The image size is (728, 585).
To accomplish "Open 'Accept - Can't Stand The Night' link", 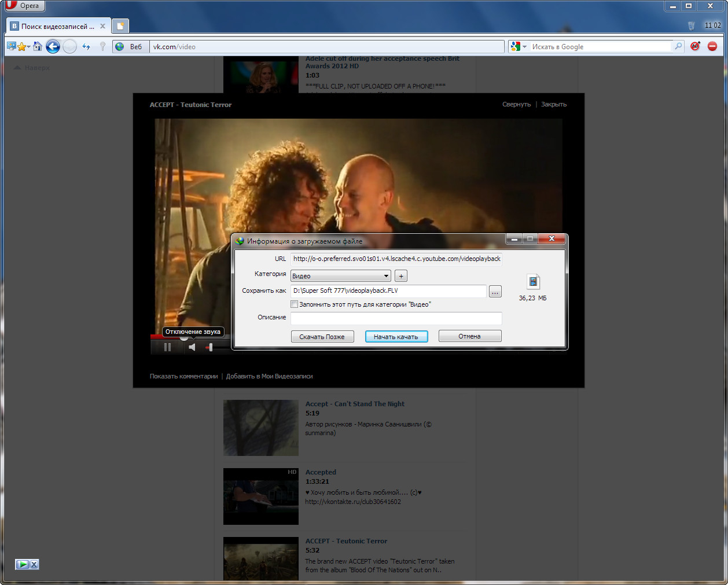I will click(x=355, y=404).
